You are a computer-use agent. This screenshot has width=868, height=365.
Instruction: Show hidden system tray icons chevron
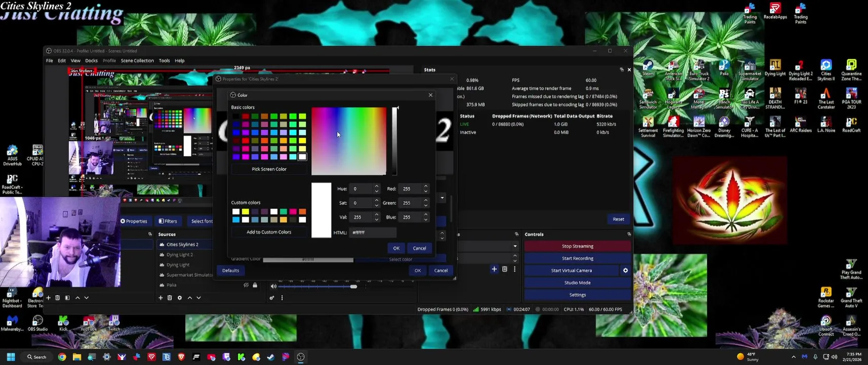click(793, 357)
